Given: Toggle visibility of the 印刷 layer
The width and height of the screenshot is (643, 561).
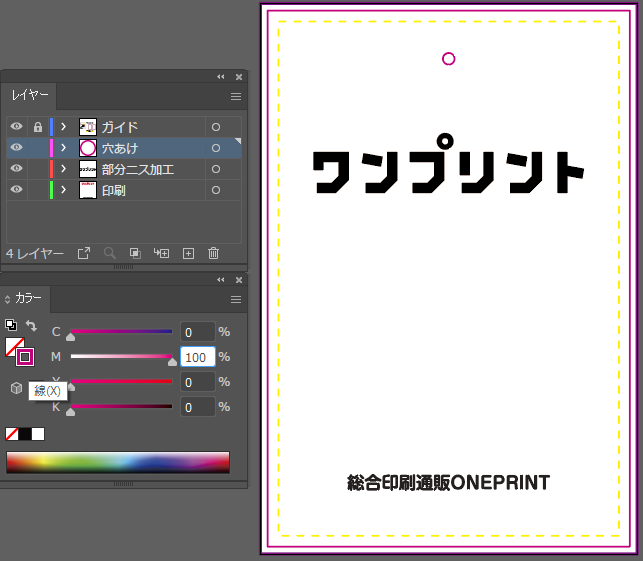Looking at the screenshot, I should click(16, 190).
